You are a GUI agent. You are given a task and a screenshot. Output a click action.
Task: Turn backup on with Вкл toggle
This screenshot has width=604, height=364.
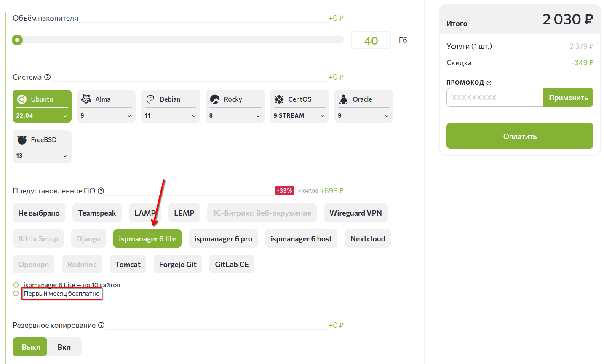(64, 347)
